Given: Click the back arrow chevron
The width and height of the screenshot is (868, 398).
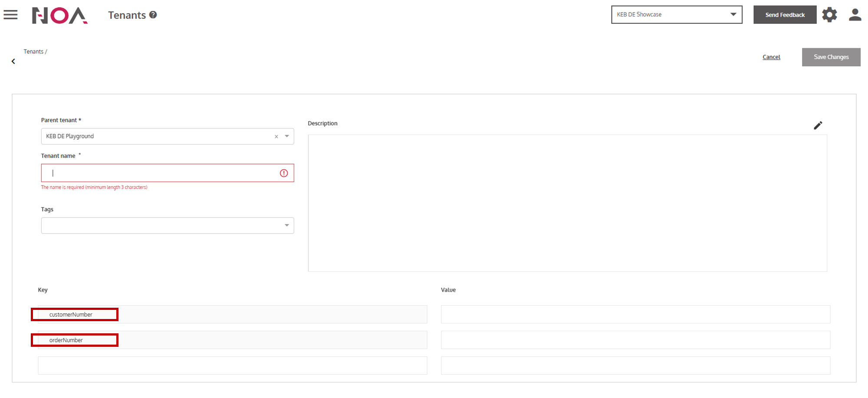Looking at the screenshot, I should click(x=13, y=62).
